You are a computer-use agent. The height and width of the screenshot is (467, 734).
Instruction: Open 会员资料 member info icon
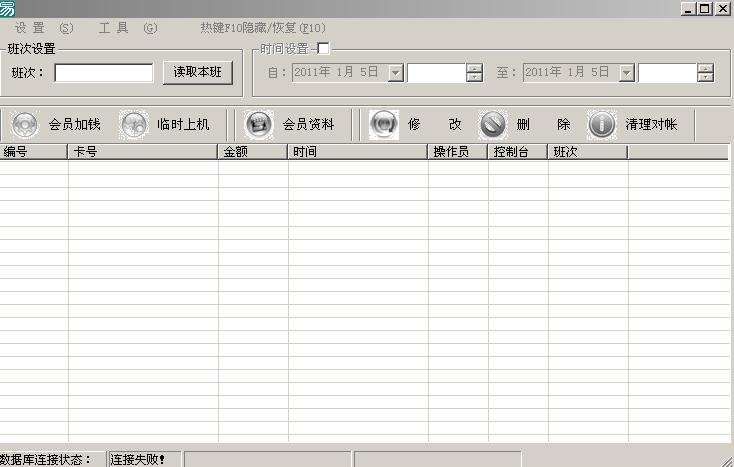tap(259, 125)
